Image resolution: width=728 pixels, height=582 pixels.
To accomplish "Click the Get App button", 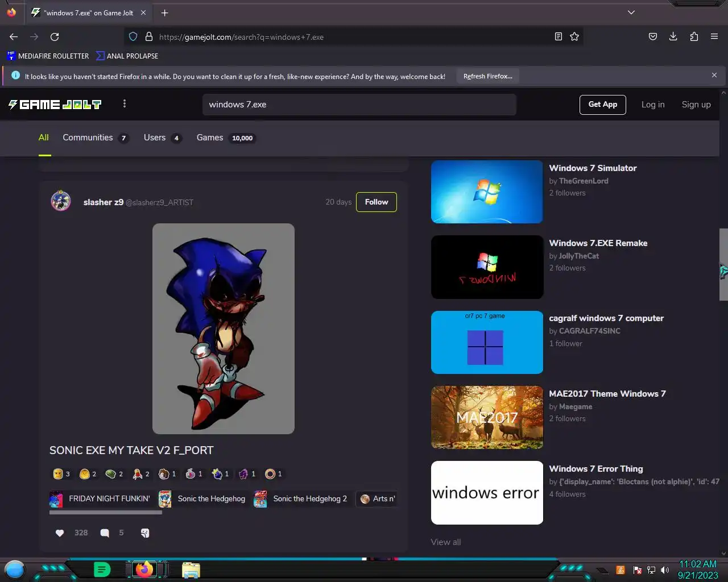I will [603, 105].
